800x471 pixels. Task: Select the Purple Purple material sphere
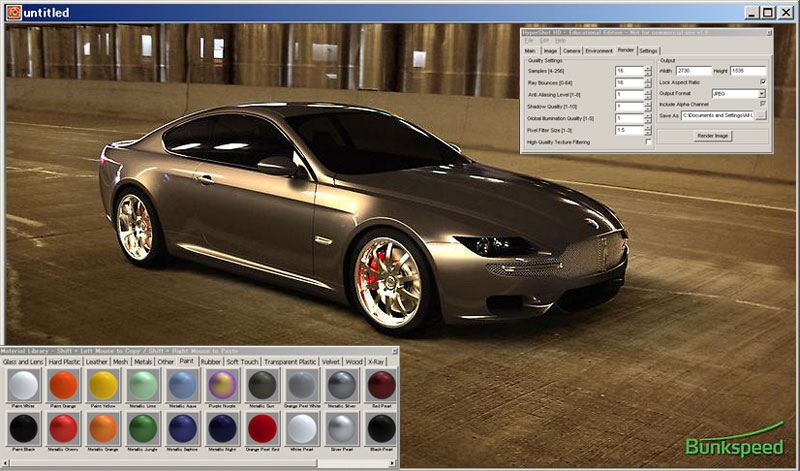222,385
